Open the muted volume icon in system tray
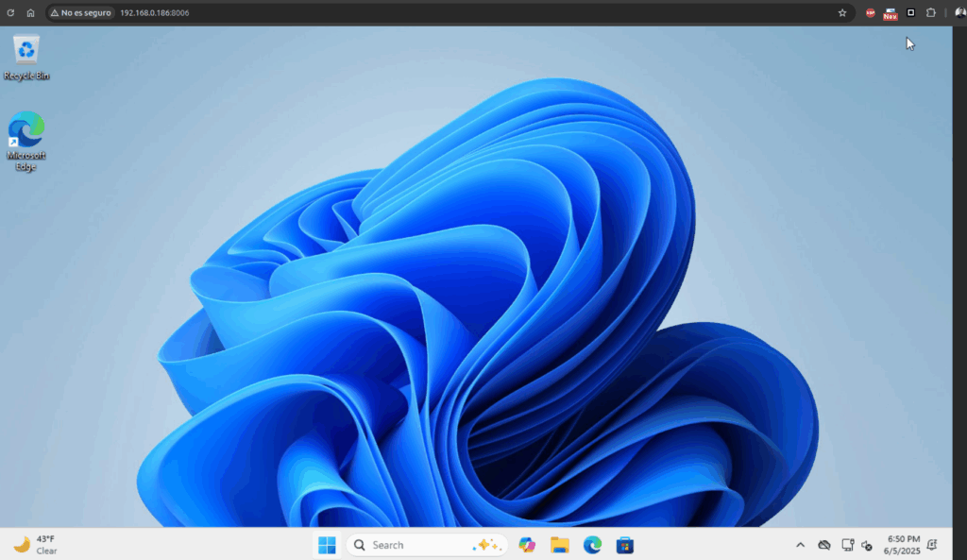This screenshot has width=967, height=560. (x=867, y=545)
